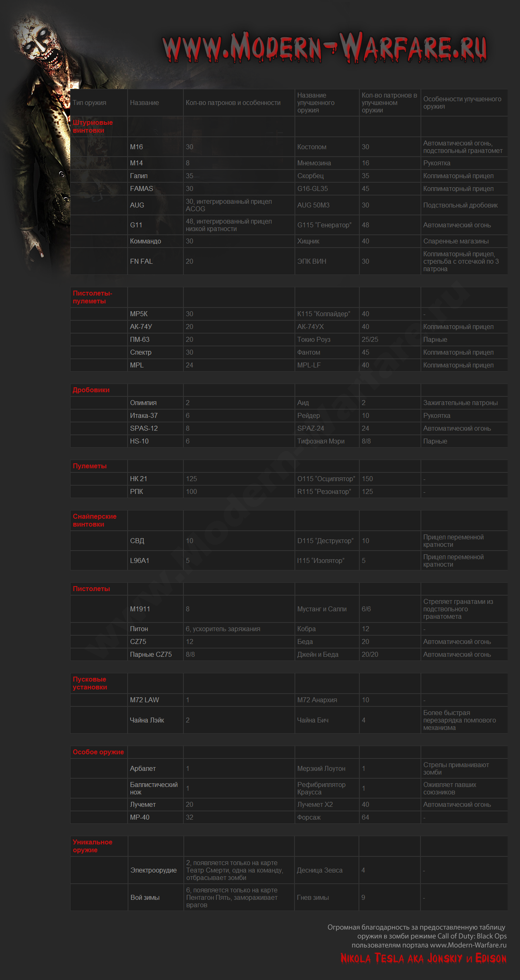Click 'Подствольный дробовик' feature cell
Screen dimensions: 520x980
tap(464, 205)
